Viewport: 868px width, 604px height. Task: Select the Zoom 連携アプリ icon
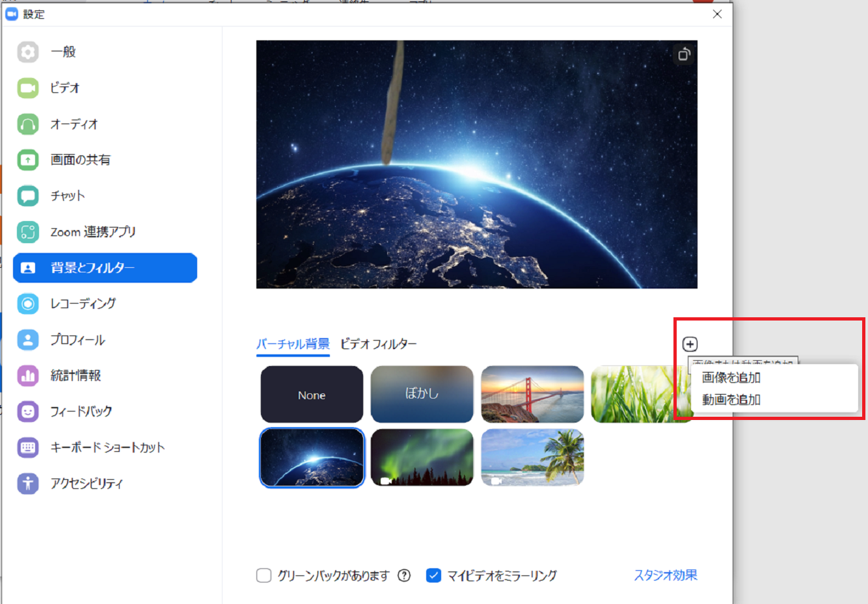(x=28, y=231)
